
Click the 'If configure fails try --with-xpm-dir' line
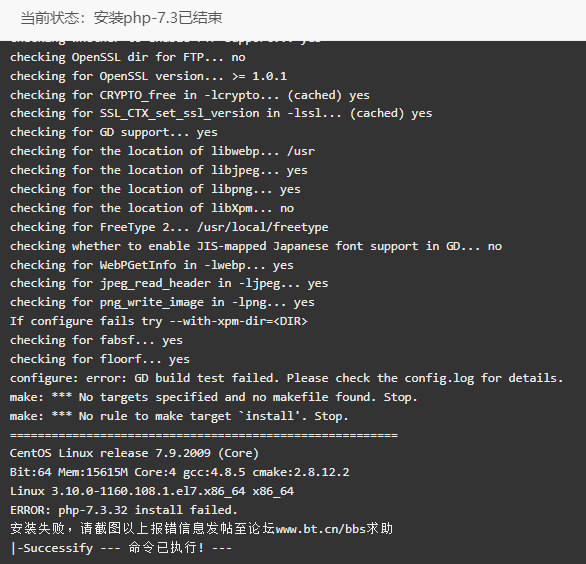(x=159, y=321)
